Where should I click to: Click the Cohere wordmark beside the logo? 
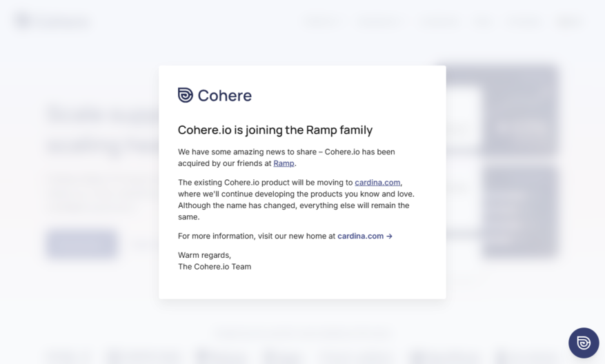point(225,96)
